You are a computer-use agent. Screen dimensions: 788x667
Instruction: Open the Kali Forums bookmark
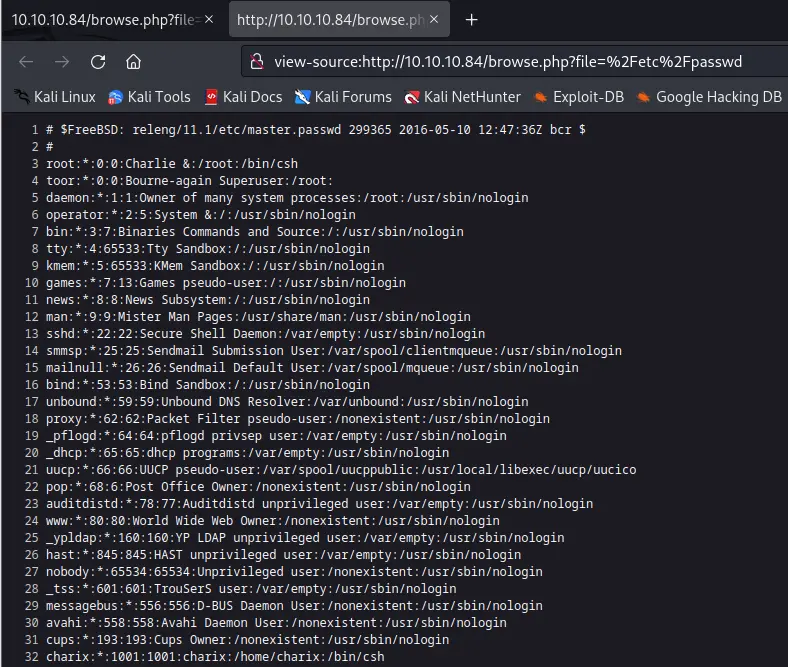pyautogui.click(x=343, y=97)
